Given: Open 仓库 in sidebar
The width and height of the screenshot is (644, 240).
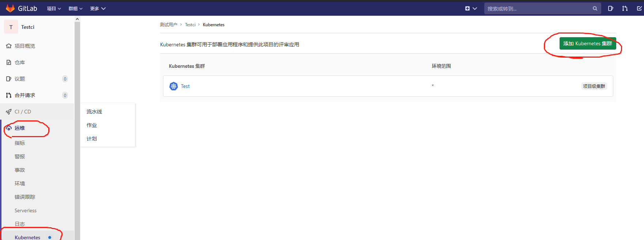Looking at the screenshot, I should tap(20, 62).
